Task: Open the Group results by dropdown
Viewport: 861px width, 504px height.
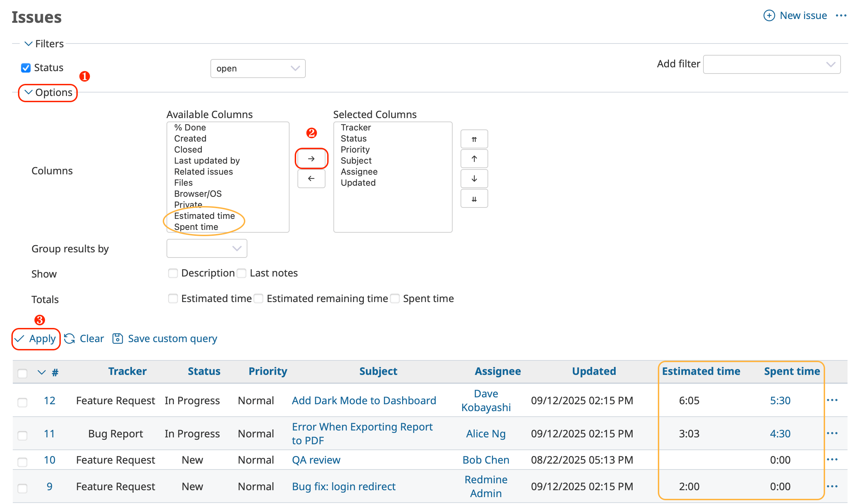Action: tap(207, 248)
